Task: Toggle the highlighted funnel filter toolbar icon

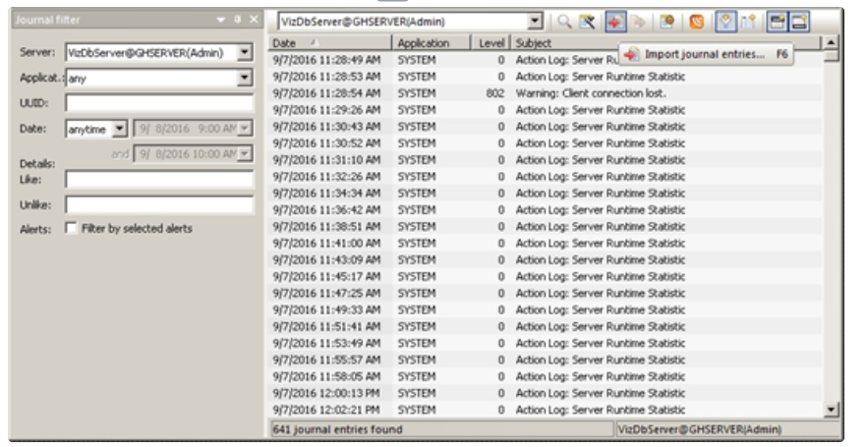Action: pos(725,22)
